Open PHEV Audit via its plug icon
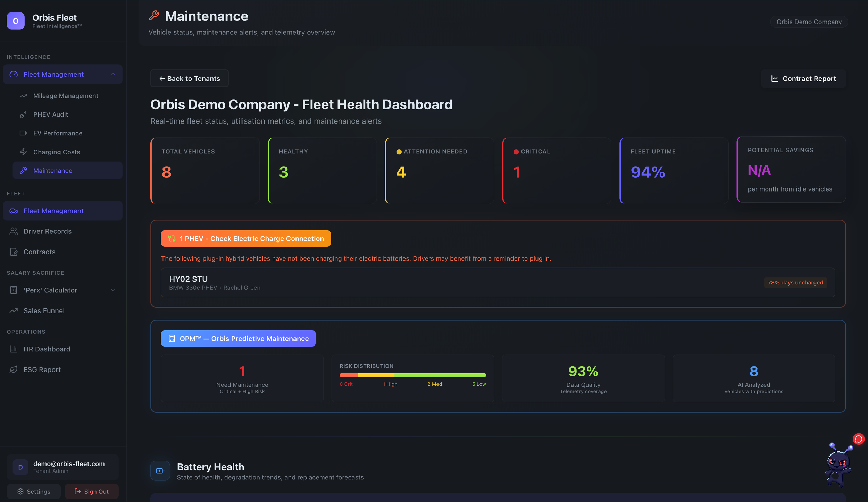 23,114
